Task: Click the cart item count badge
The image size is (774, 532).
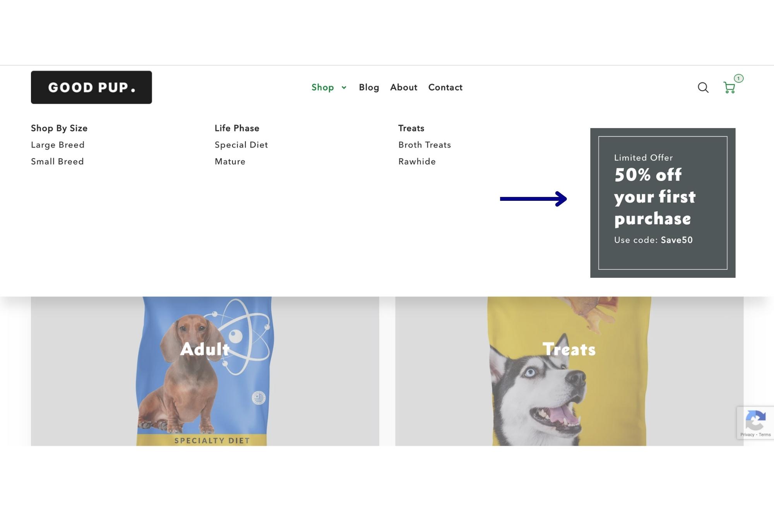Action: click(x=738, y=79)
